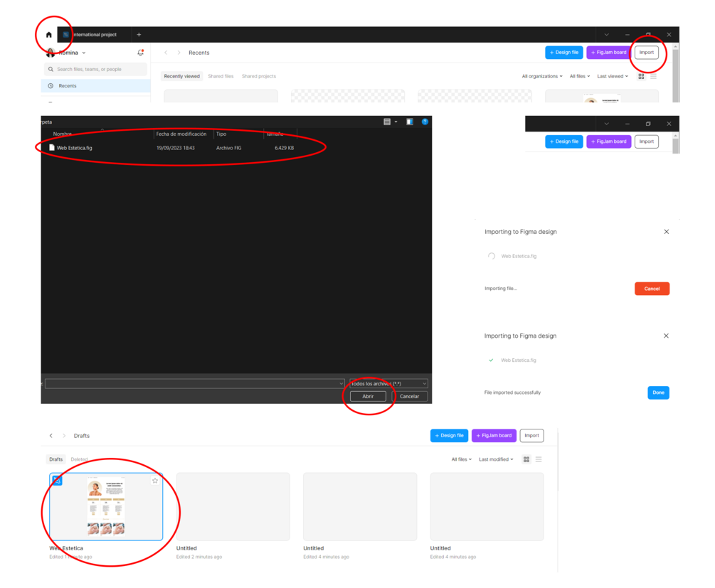
Task: Open the Recently viewed tab
Action: pyautogui.click(x=182, y=76)
